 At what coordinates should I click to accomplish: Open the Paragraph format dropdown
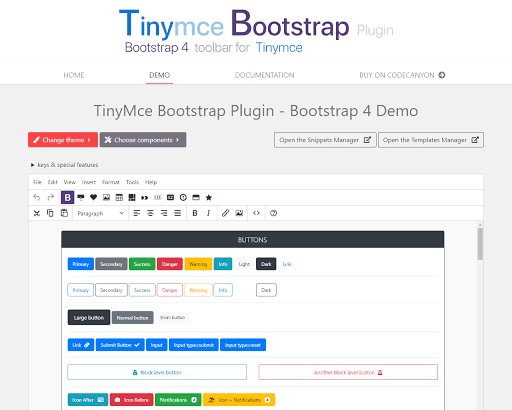100,213
